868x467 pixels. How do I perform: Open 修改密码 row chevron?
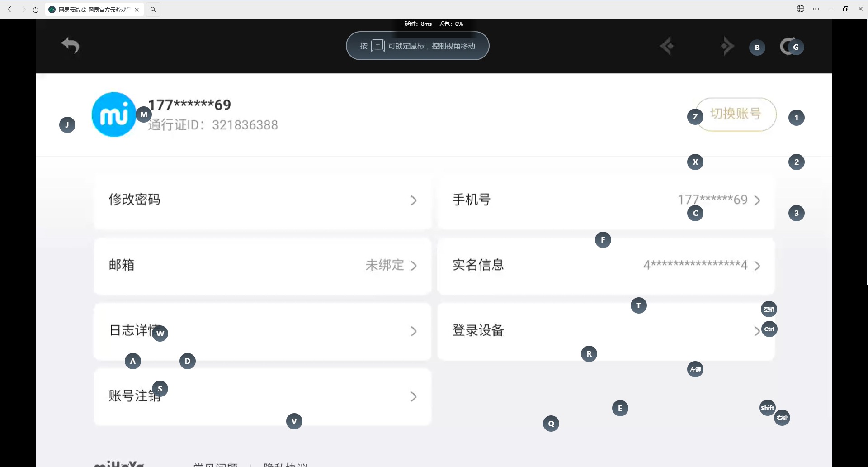point(414,200)
